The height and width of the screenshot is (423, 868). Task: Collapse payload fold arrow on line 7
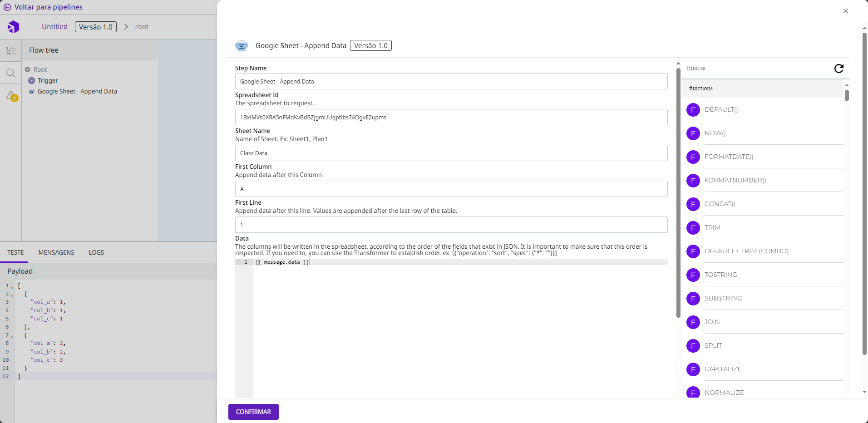pyautogui.click(x=12, y=336)
